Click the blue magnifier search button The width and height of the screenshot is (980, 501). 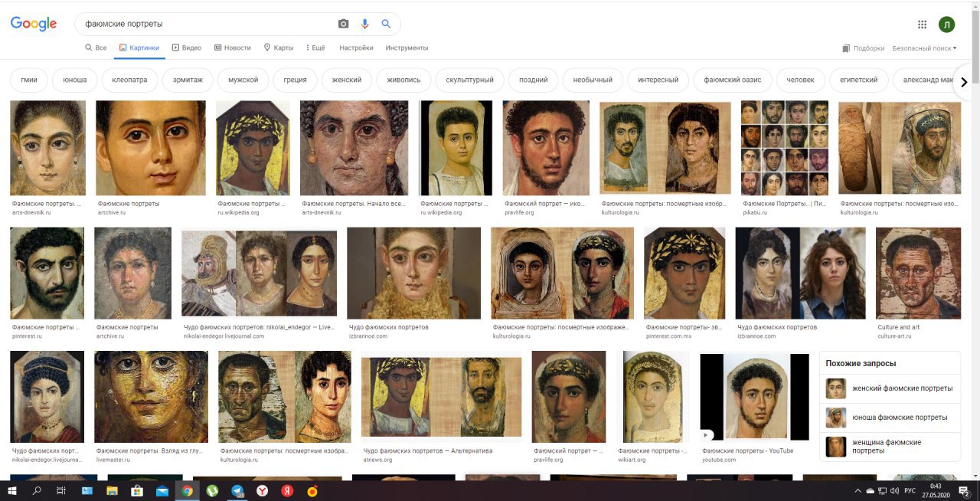tap(386, 24)
